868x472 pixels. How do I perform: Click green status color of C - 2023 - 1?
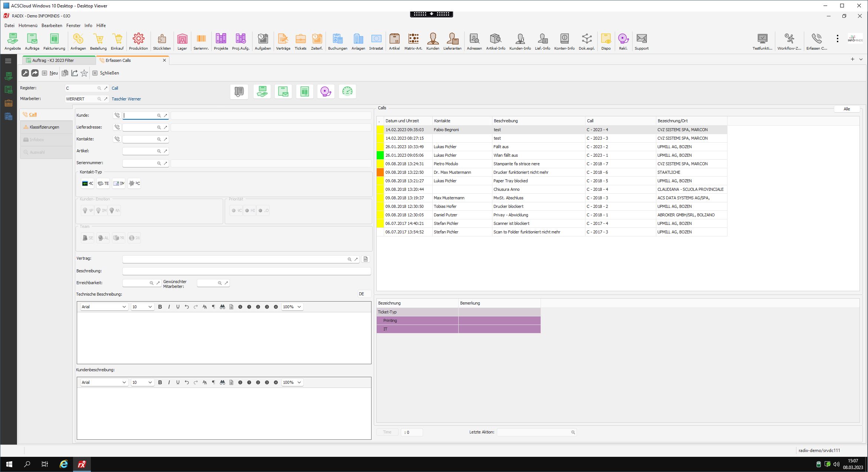coord(380,155)
